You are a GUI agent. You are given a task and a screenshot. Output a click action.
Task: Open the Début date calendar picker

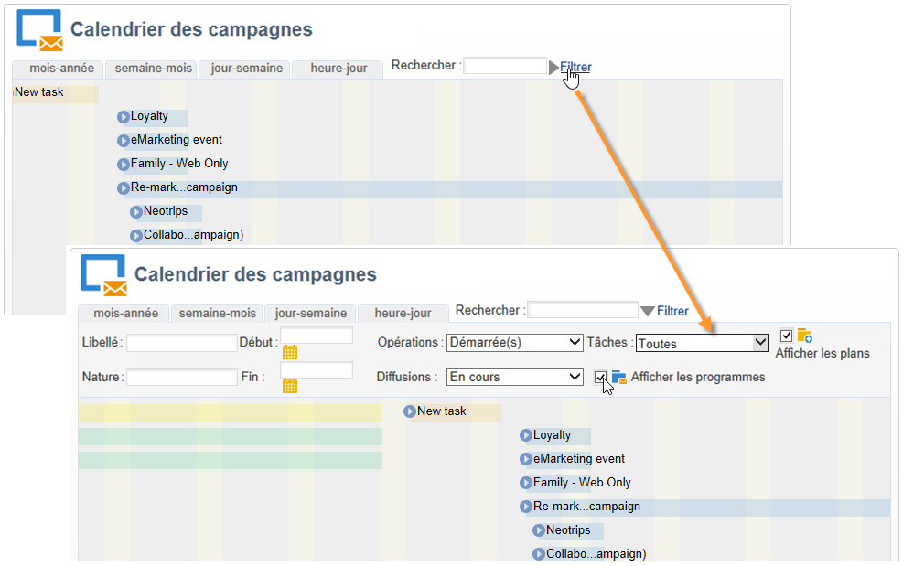290,353
